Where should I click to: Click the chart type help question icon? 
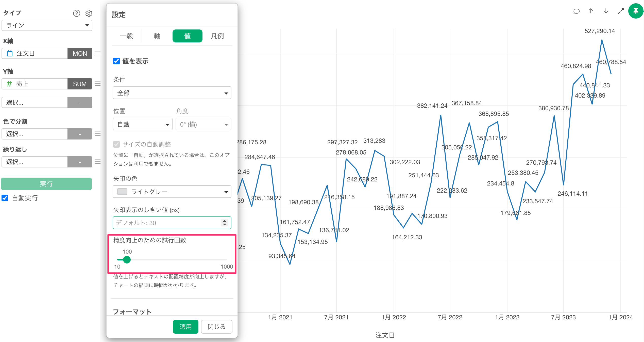coord(76,13)
